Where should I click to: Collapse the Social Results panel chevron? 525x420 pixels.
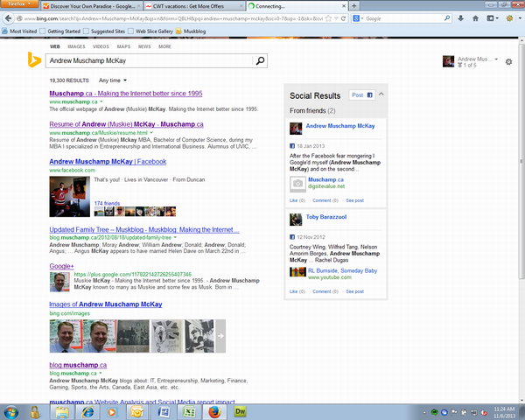[381, 94]
